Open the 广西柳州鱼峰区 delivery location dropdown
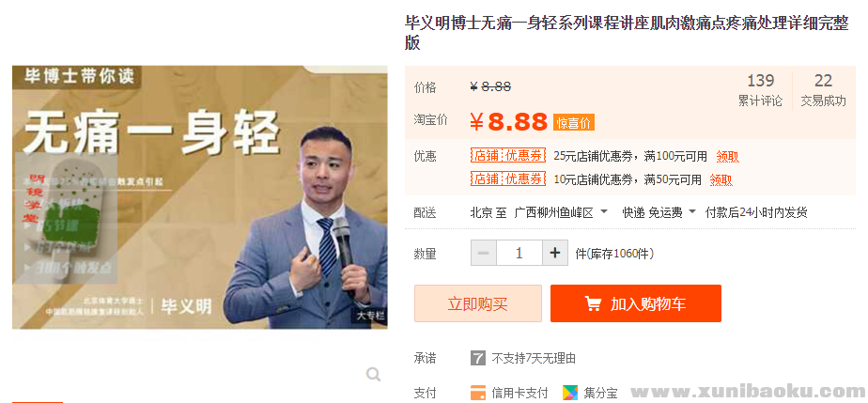 pyautogui.click(x=561, y=212)
